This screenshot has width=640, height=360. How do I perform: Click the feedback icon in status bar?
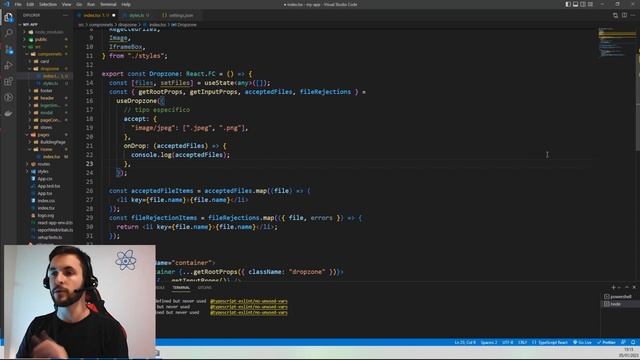(x=623, y=342)
